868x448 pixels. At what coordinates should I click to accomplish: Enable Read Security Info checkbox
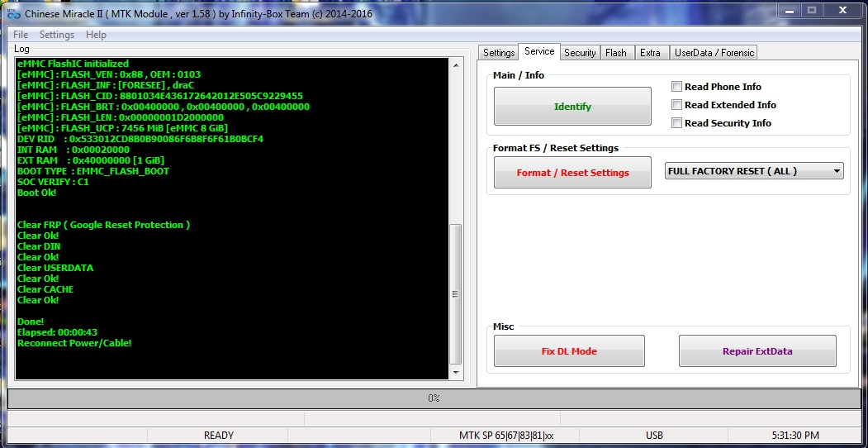(676, 123)
